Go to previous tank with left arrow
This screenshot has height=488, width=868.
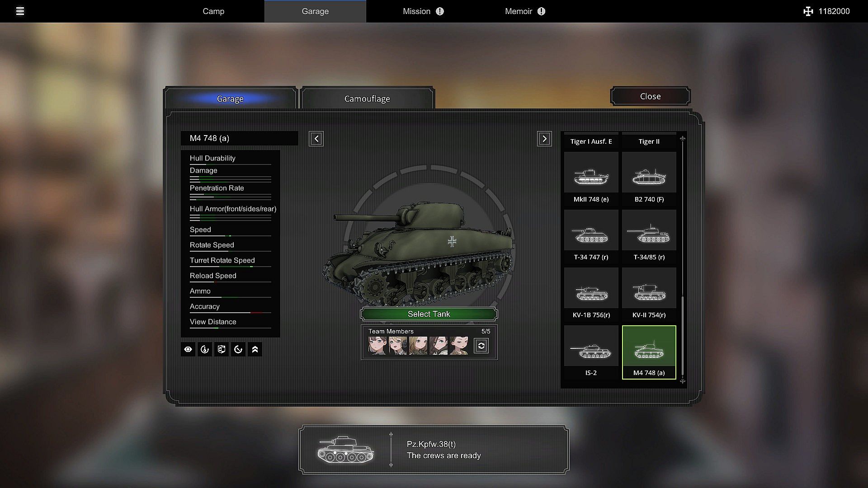click(x=316, y=139)
